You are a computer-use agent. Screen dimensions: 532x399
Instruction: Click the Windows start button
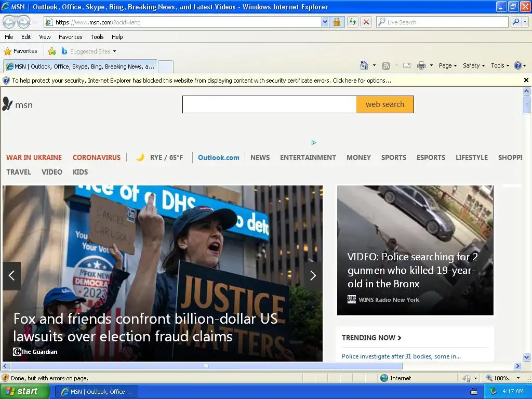[x=25, y=392]
